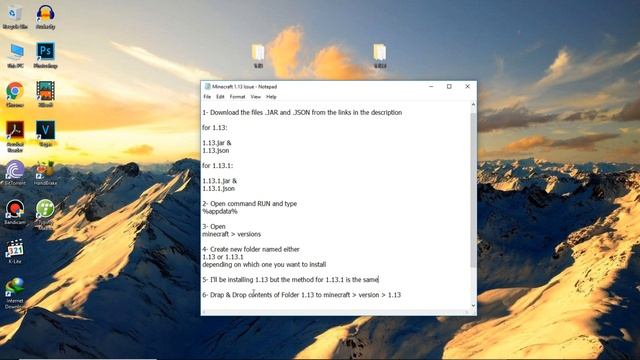Click the '1.13.1.json' line

point(218,189)
